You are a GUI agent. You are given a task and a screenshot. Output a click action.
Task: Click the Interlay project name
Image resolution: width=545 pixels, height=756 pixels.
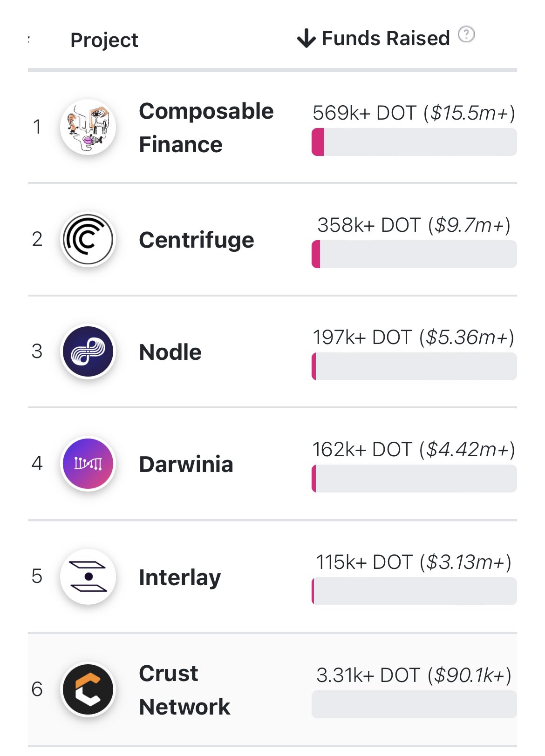(180, 578)
